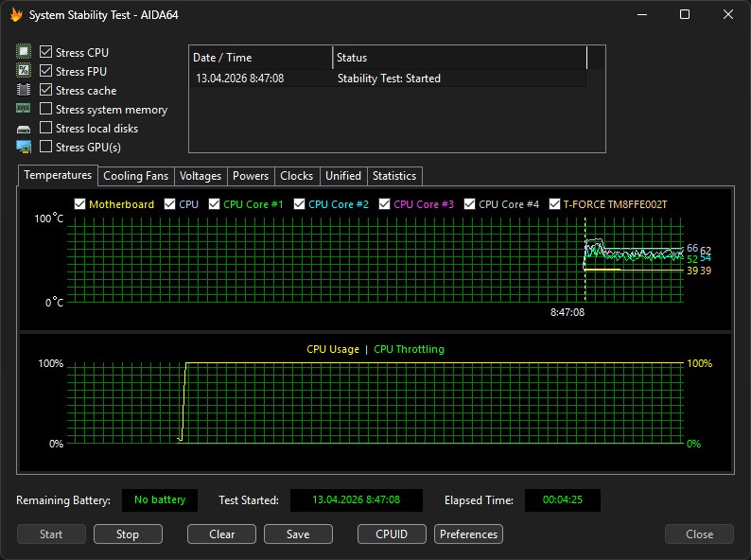Viewport: 751px width, 560px height.
Task: Switch to the Cooling Fans tab
Action: pos(136,176)
